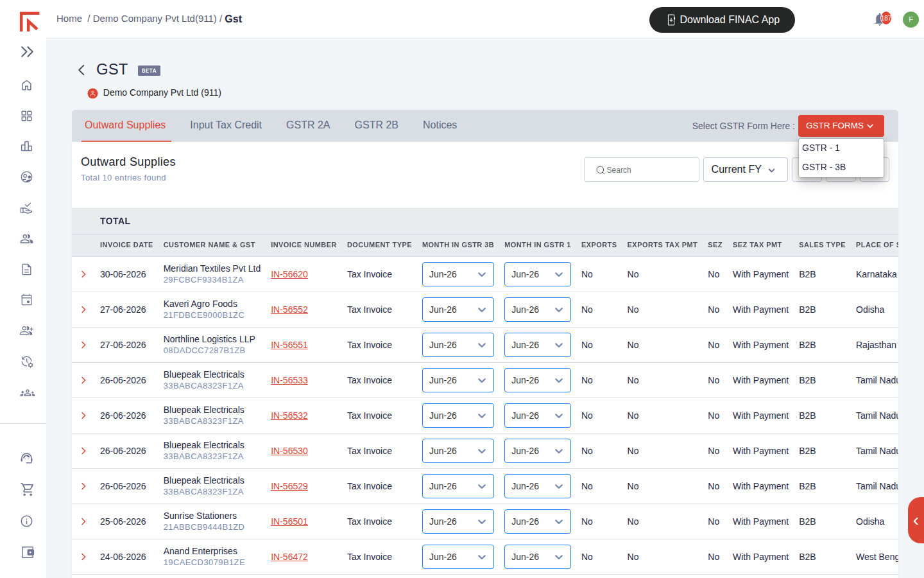This screenshot has width=924, height=578.
Task: Expand row for invoice IN-56530
Action: [x=83, y=451]
